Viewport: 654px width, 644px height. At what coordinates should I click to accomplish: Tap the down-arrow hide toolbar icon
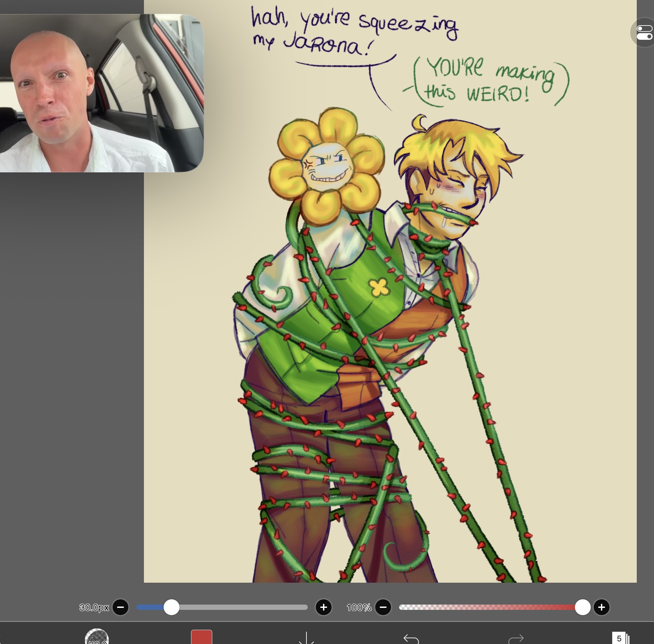[306, 638]
